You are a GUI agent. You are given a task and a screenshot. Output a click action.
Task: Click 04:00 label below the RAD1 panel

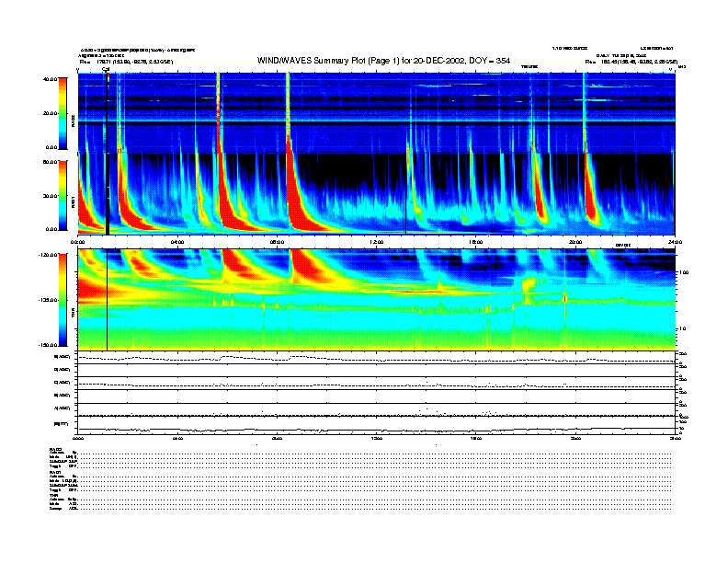177,242
